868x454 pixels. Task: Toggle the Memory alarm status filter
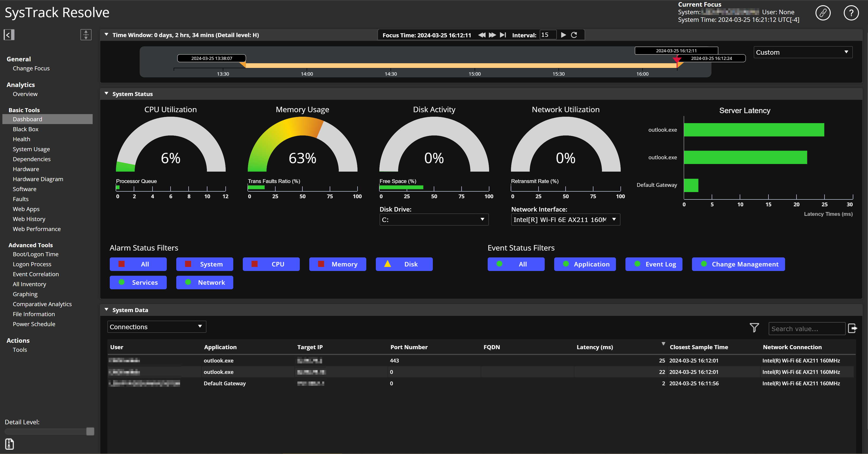(x=337, y=264)
